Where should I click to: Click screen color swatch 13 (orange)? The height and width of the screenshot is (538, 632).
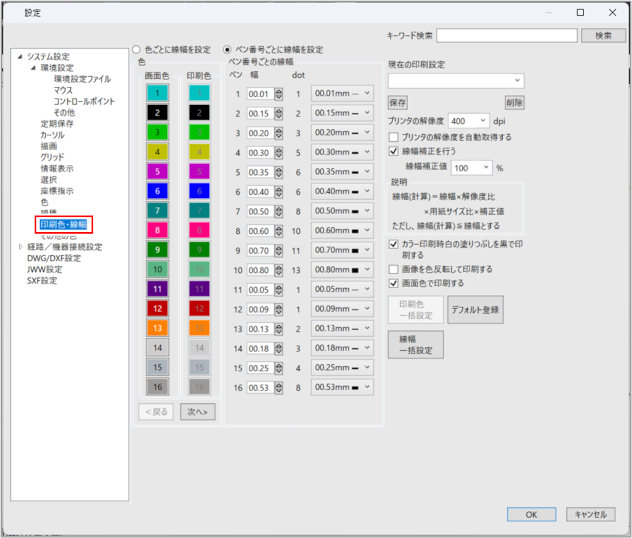pos(159,327)
